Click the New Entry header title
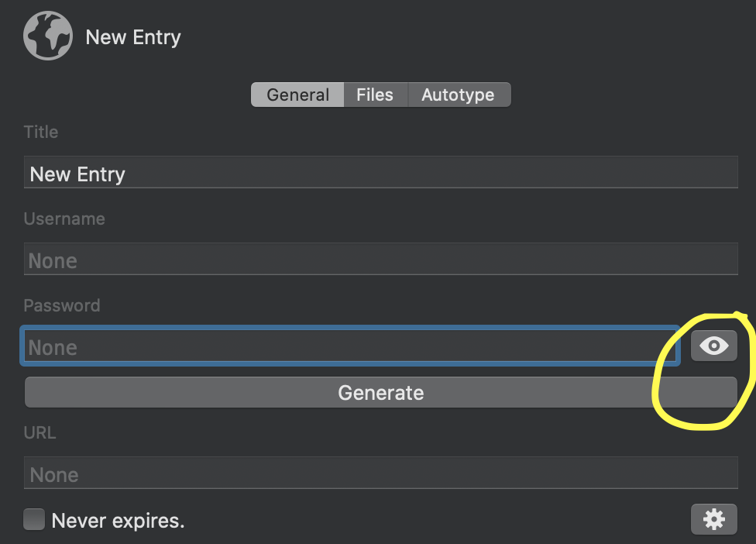 pos(133,37)
